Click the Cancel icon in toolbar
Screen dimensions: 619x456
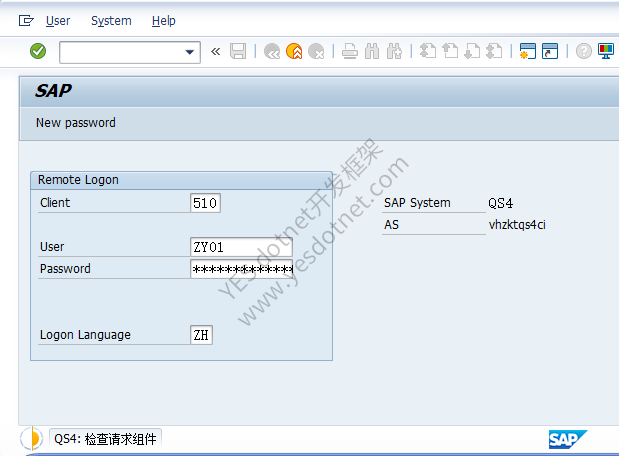[316, 51]
